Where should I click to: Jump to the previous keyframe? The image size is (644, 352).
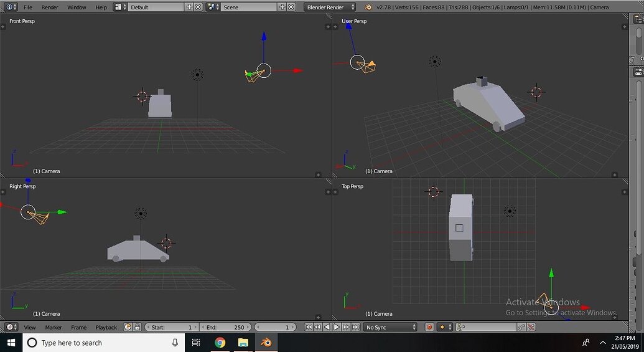click(317, 327)
